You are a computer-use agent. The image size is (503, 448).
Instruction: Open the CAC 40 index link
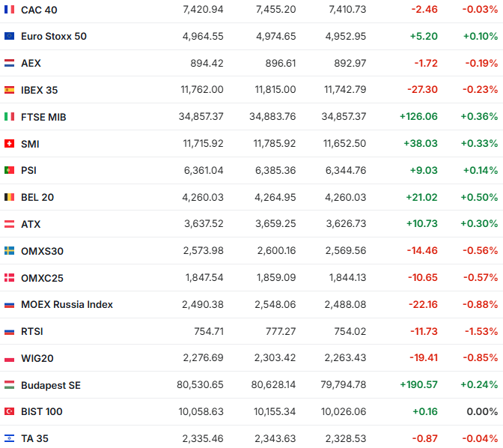pyautogui.click(x=39, y=10)
